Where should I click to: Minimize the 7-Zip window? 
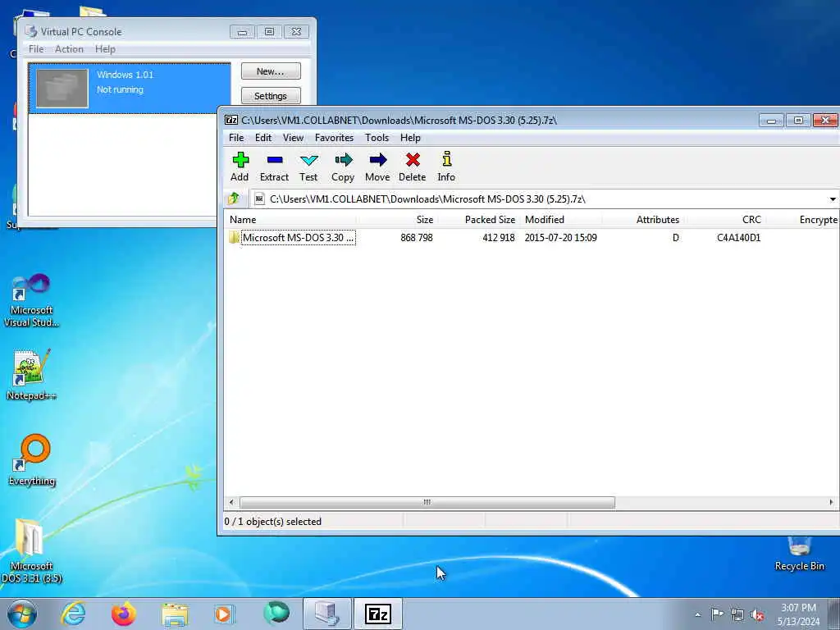[771, 121]
